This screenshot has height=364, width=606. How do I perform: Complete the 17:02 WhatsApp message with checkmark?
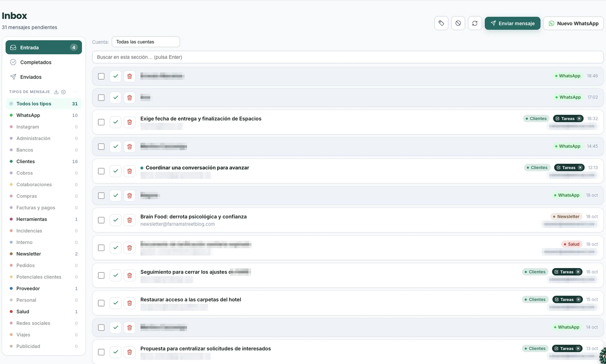(x=116, y=97)
